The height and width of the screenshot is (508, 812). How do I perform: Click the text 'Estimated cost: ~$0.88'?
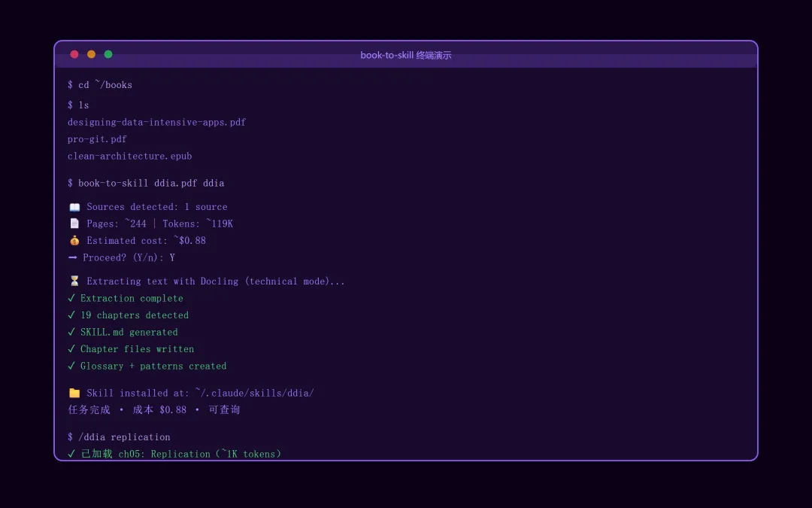[x=146, y=241]
